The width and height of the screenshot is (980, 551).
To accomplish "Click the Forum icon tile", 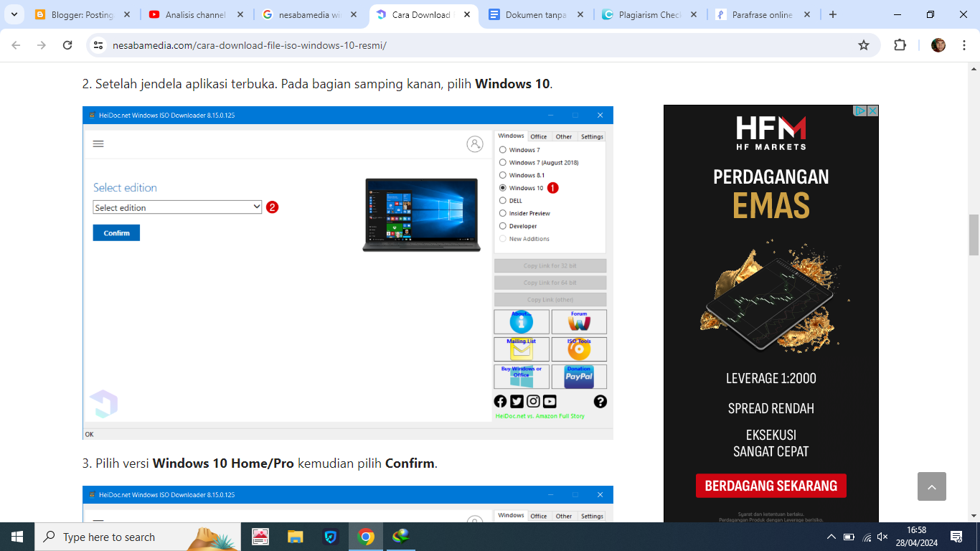I will (x=579, y=321).
